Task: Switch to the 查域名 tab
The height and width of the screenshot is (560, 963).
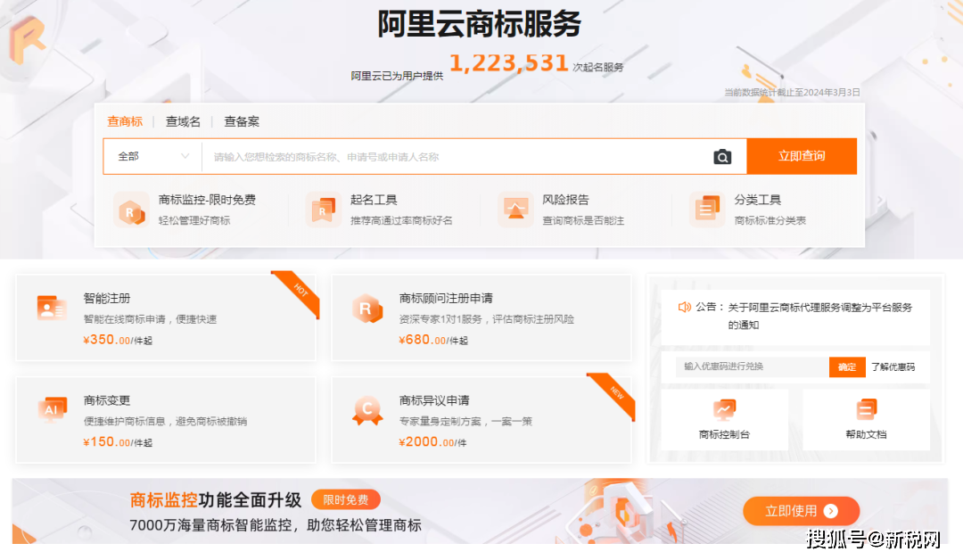Action: click(x=183, y=121)
